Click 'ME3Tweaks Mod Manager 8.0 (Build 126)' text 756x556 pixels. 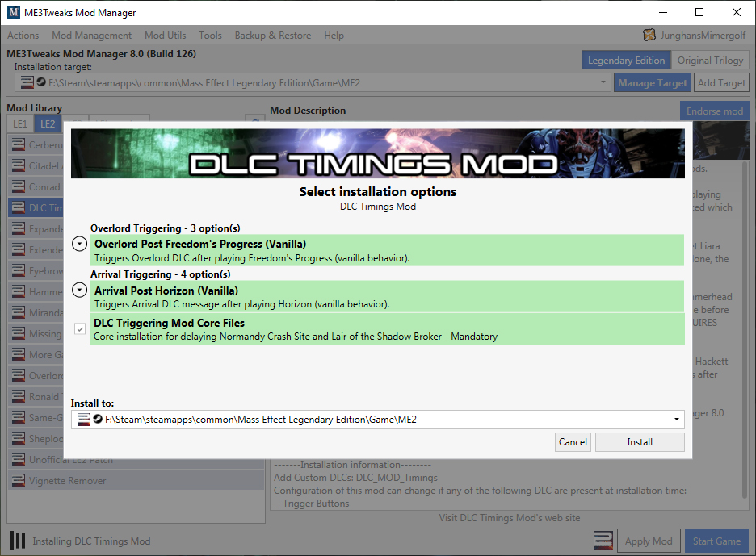101,53
